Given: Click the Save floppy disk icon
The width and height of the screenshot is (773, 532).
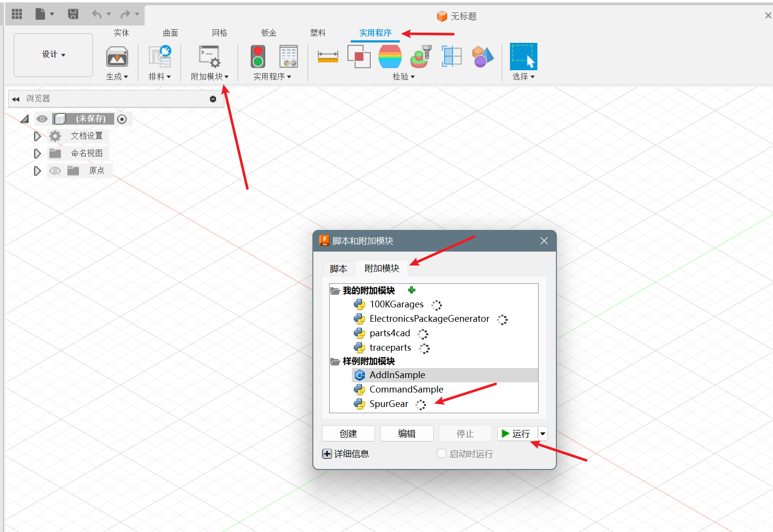Looking at the screenshot, I should (x=73, y=14).
